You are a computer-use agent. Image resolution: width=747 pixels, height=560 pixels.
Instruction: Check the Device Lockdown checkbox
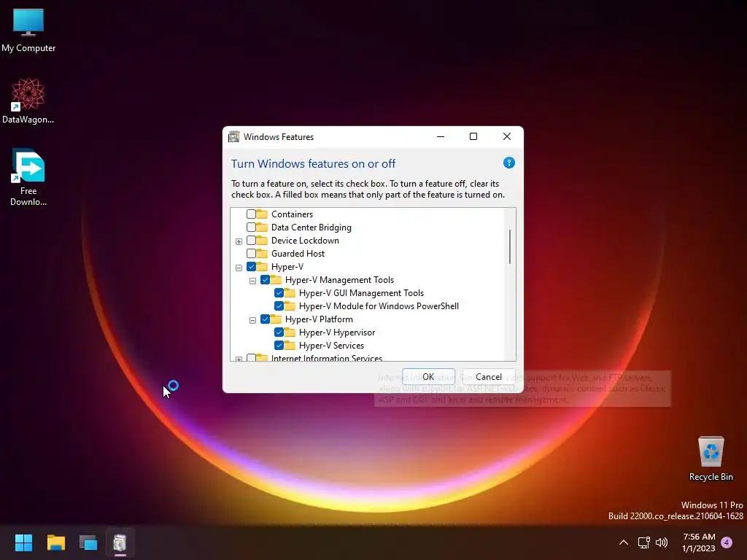click(251, 241)
